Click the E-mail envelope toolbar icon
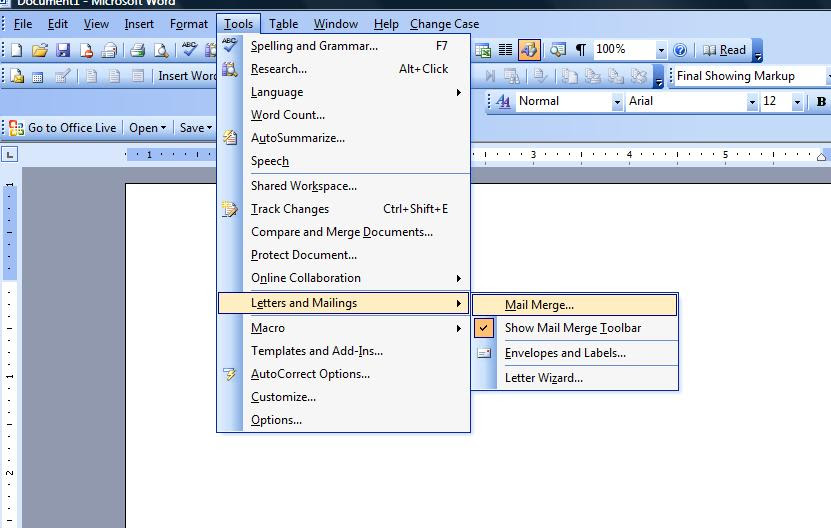The height and width of the screenshot is (528, 831). point(109,50)
